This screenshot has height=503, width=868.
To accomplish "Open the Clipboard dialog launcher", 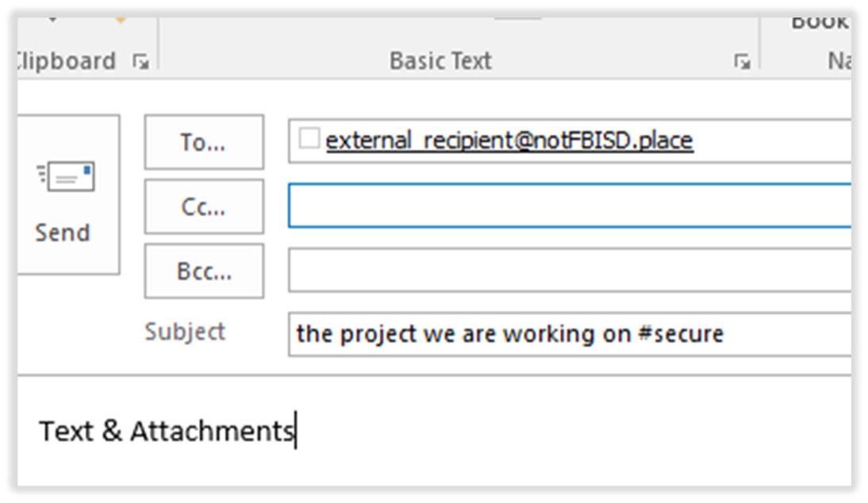I will (140, 60).
